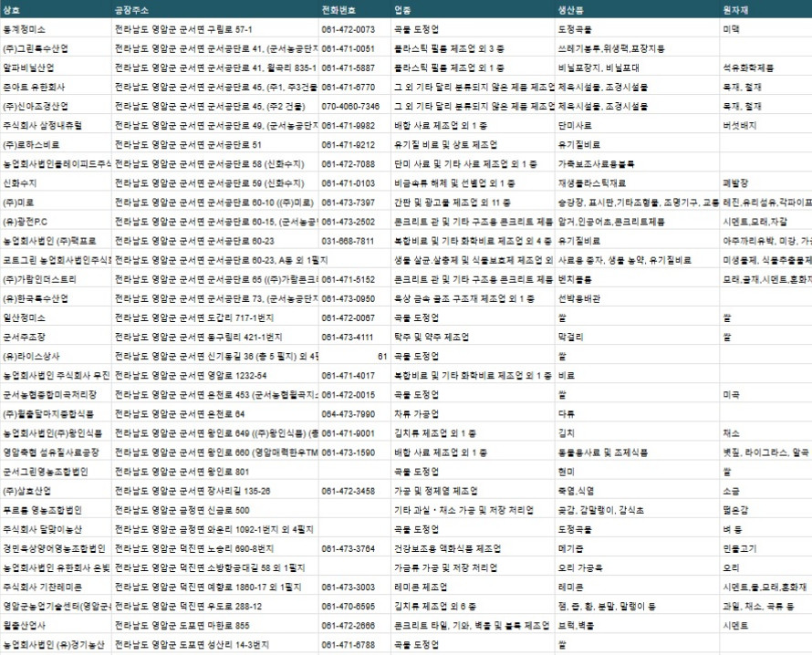Select the (주)월출달마지종합식품 cell
This screenshot has width=812, height=655.
56,414
